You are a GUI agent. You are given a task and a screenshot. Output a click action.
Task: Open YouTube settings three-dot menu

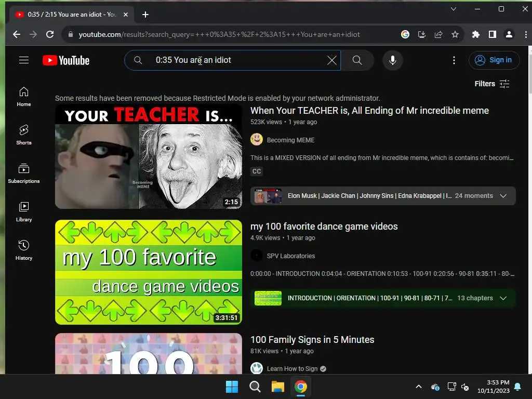click(x=454, y=60)
